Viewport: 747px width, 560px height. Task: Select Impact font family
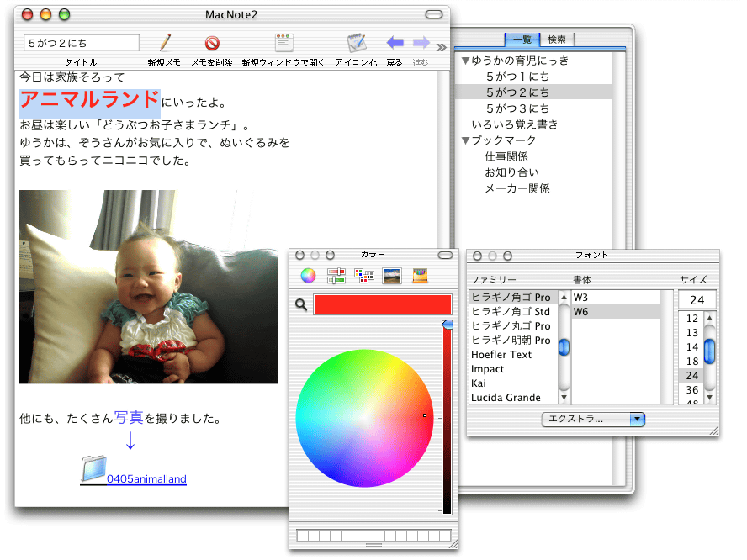point(512,368)
